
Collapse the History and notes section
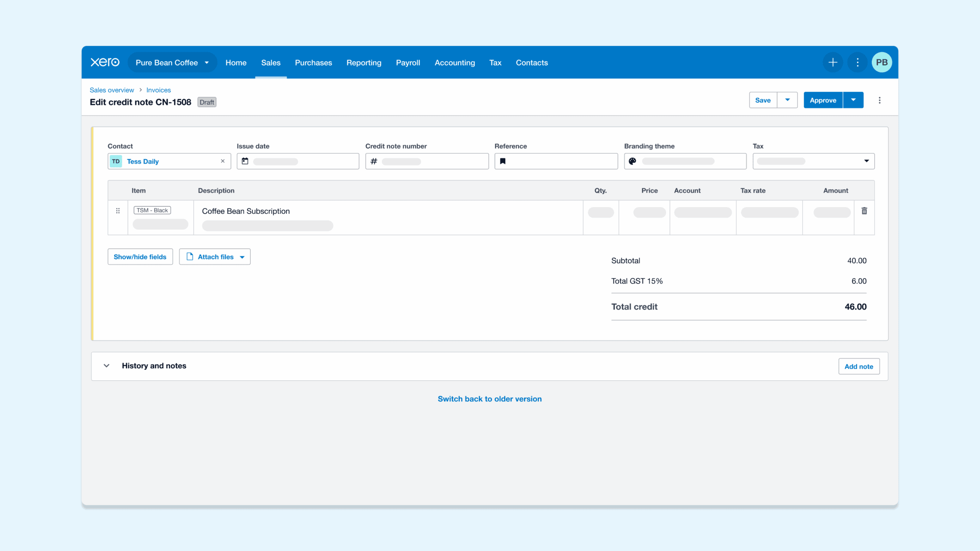click(x=107, y=366)
